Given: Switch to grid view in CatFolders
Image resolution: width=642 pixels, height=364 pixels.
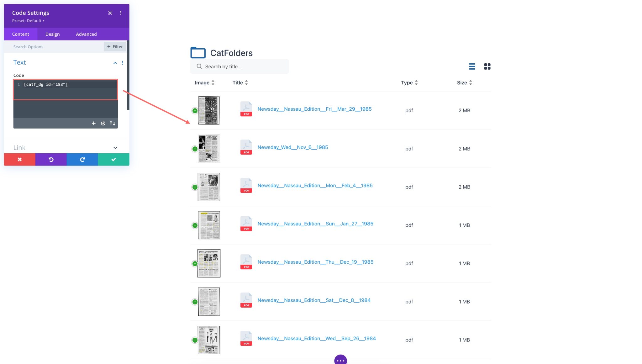Looking at the screenshot, I should pos(487,66).
